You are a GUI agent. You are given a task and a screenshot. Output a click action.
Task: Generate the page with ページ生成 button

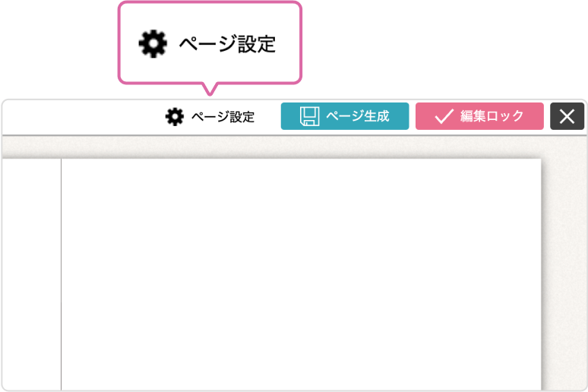345,116
